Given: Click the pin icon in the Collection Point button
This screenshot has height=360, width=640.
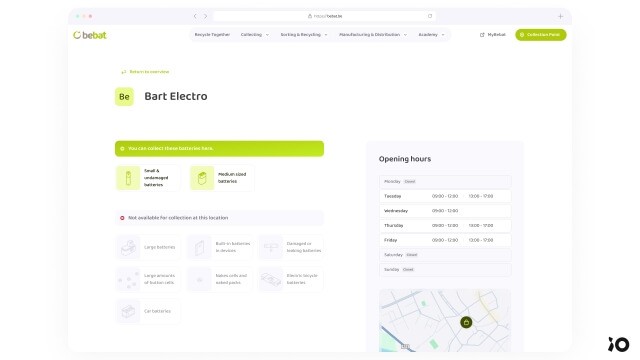Looking at the screenshot, I should point(522,35).
